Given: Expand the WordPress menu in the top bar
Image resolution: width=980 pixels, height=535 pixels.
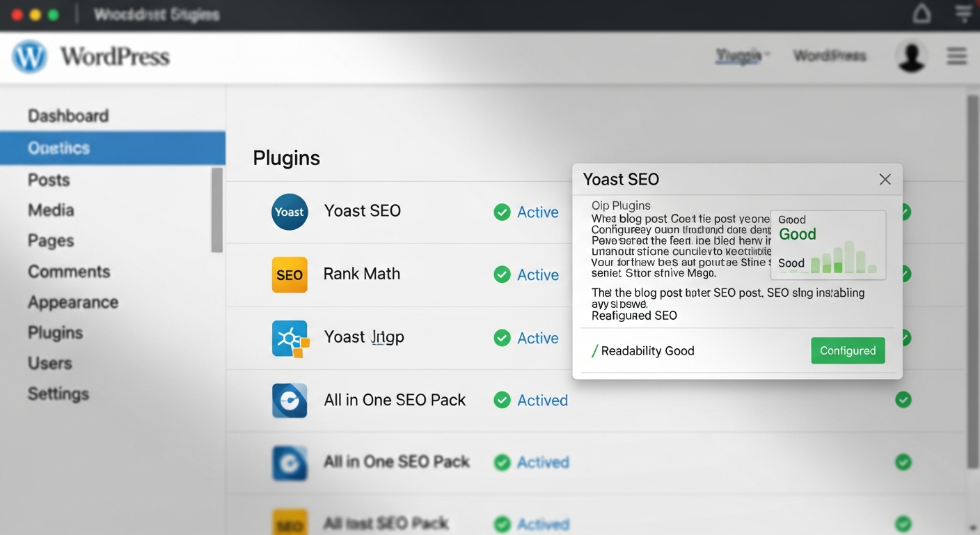Looking at the screenshot, I should [x=830, y=56].
